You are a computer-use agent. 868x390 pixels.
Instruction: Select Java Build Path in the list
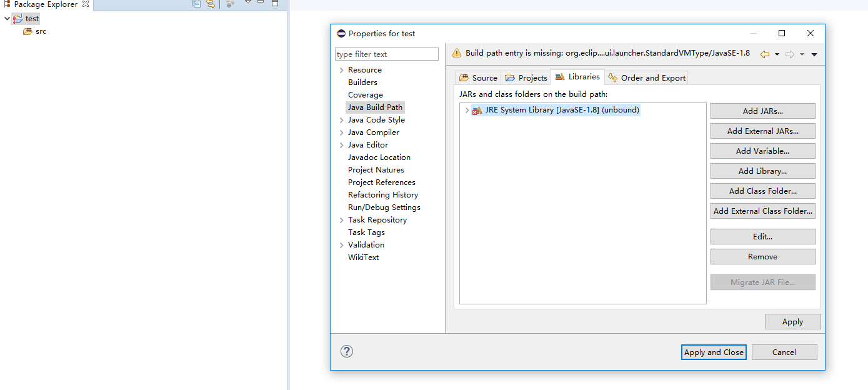(375, 107)
